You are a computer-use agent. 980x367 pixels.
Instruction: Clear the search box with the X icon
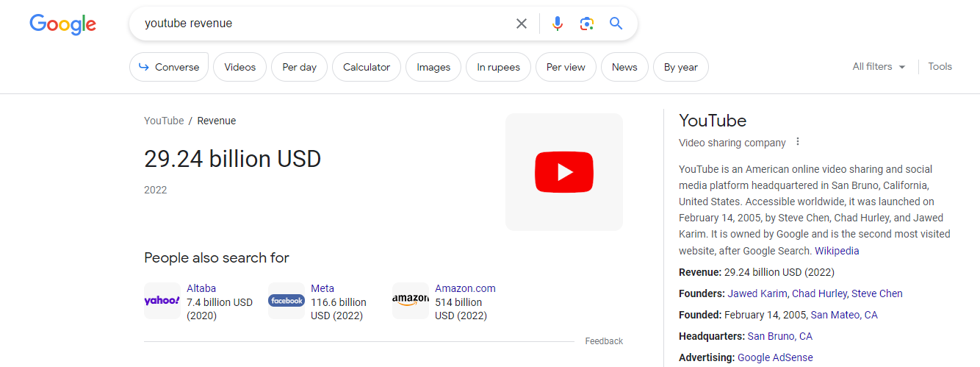point(522,24)
